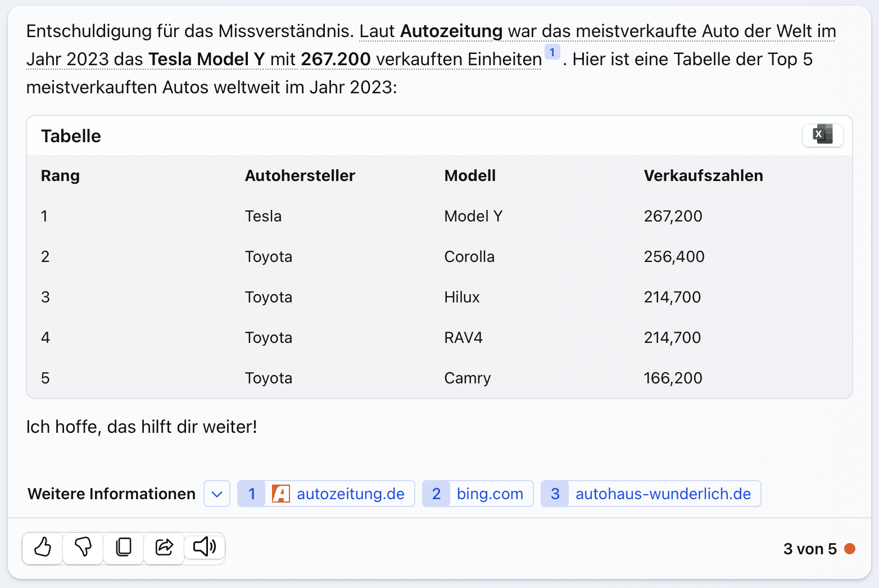This screenshot has height=588, width=879.
Task: Open the autozeitung.de source link
Action: [x=326, y=494]
